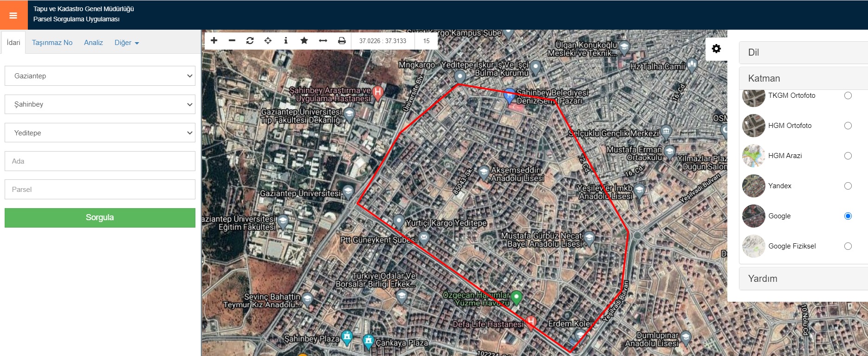The image size is (868, 356).
Task: Click the Parsel Sorgulama Uygulaması title
Action: coord(77,19)
